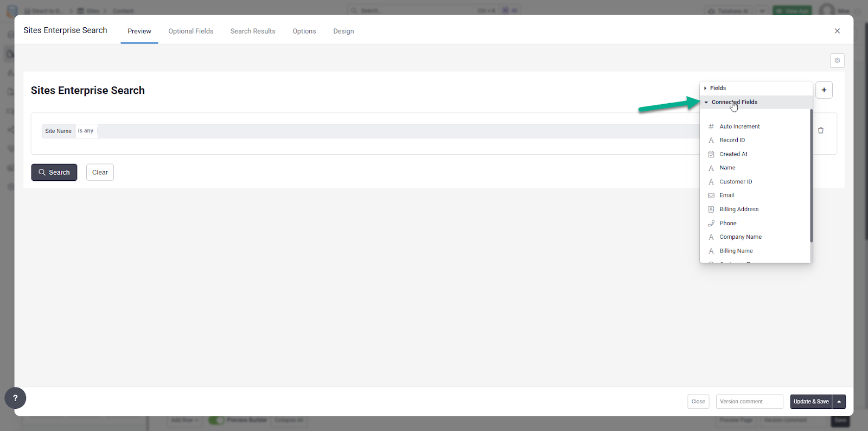Viewport: 868px width, 431px height.
Task: Click the plus button to add field
Action: coord(824,90)
